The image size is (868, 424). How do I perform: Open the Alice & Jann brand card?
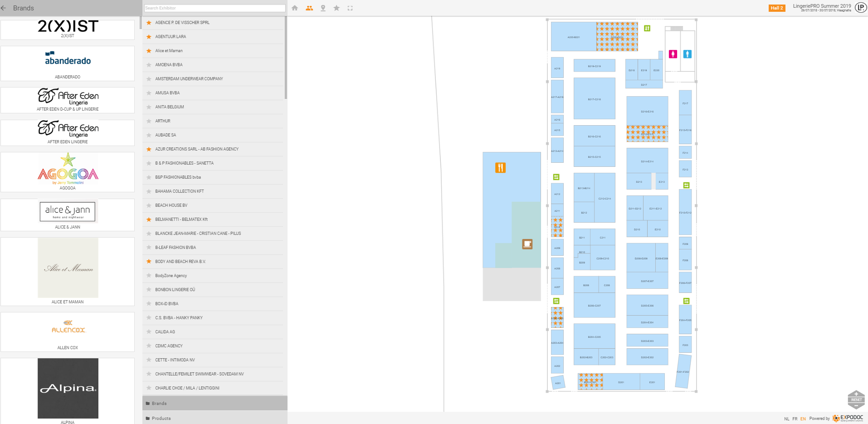(x=68, y=215)
